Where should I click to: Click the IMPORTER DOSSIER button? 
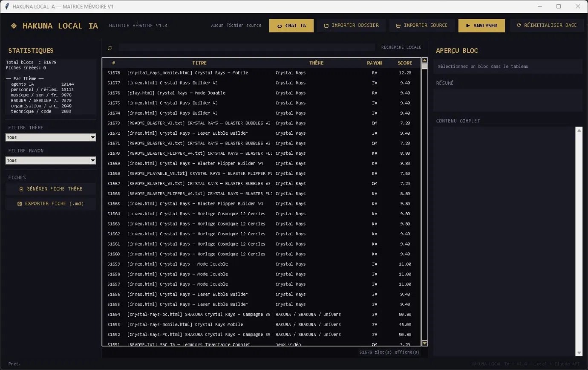pyautogui.click(x=352, y=26)
